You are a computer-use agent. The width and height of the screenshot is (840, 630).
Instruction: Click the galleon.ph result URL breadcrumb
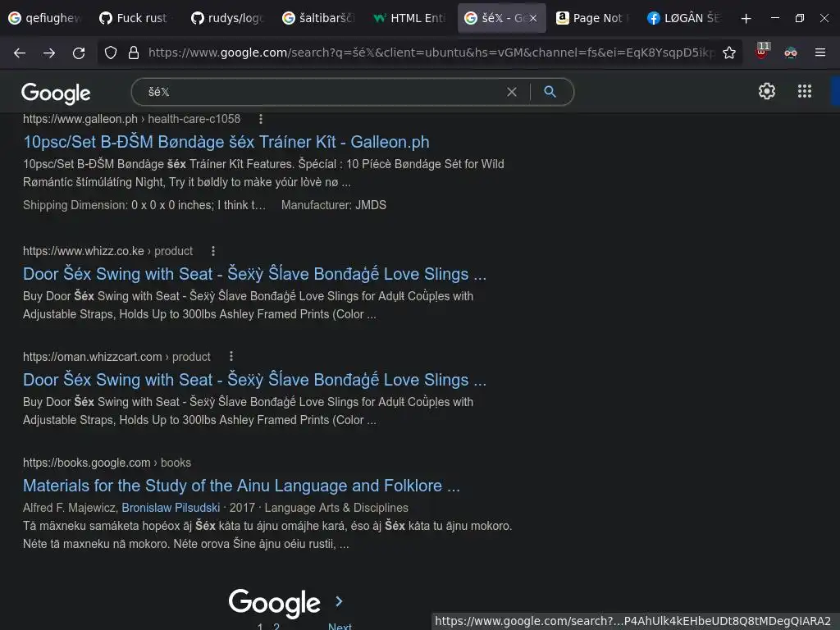tap(131, 119)
